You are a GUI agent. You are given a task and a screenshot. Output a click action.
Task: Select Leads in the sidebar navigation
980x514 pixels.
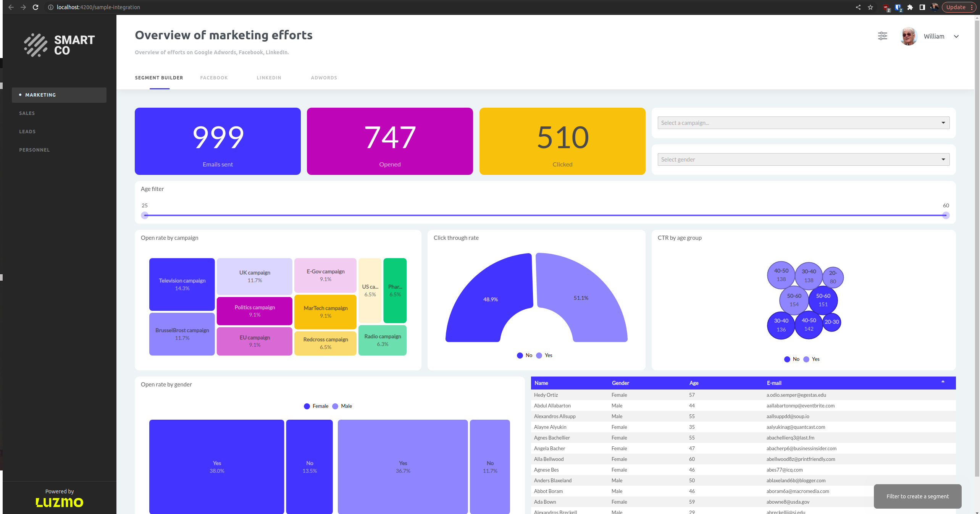27,131
